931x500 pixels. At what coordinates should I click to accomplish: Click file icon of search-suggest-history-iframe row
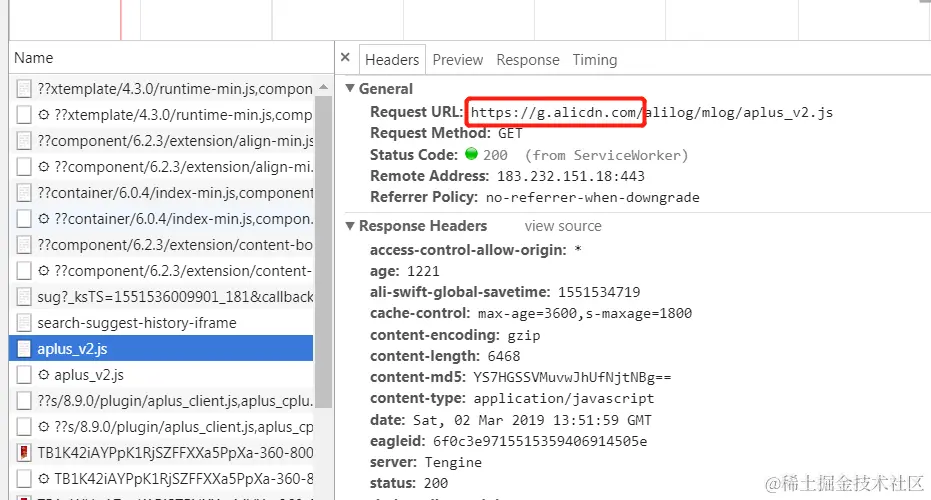[24, 322]
